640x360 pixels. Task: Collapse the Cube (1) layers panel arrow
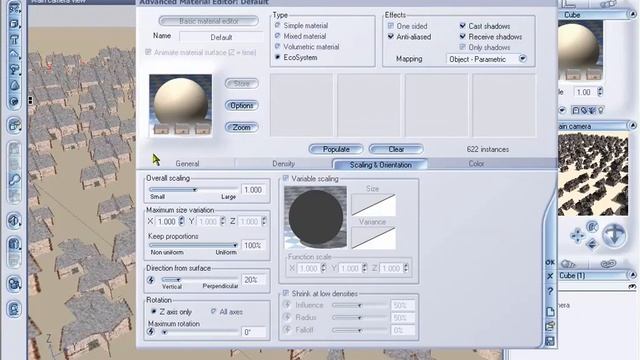pyautogui.click(x=632, y=276)
